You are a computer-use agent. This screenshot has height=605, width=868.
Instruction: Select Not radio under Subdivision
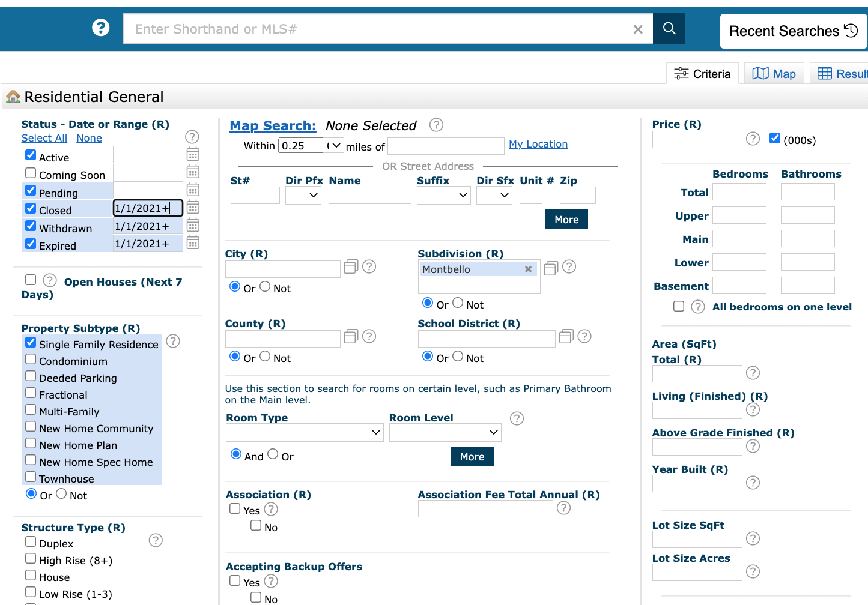(x=458, y=303)
